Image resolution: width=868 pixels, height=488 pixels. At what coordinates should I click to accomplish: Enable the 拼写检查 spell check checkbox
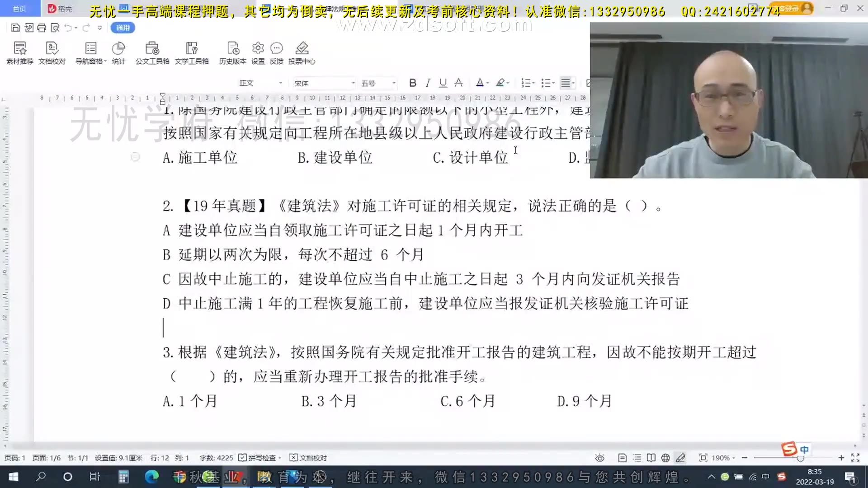[243, 457]
